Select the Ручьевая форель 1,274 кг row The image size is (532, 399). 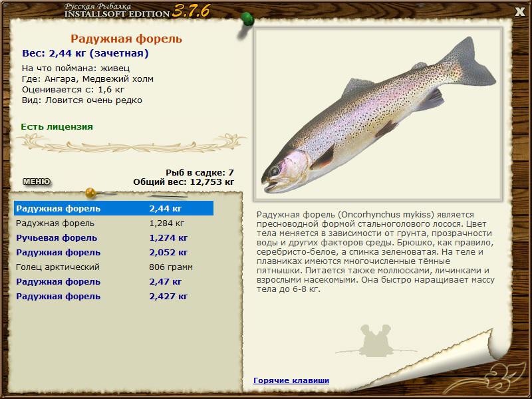114,238
